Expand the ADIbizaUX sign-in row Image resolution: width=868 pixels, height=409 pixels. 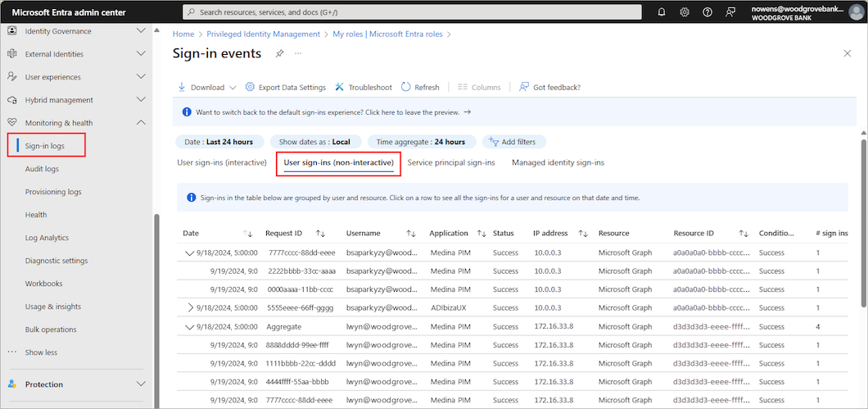(x=192, y=307)
